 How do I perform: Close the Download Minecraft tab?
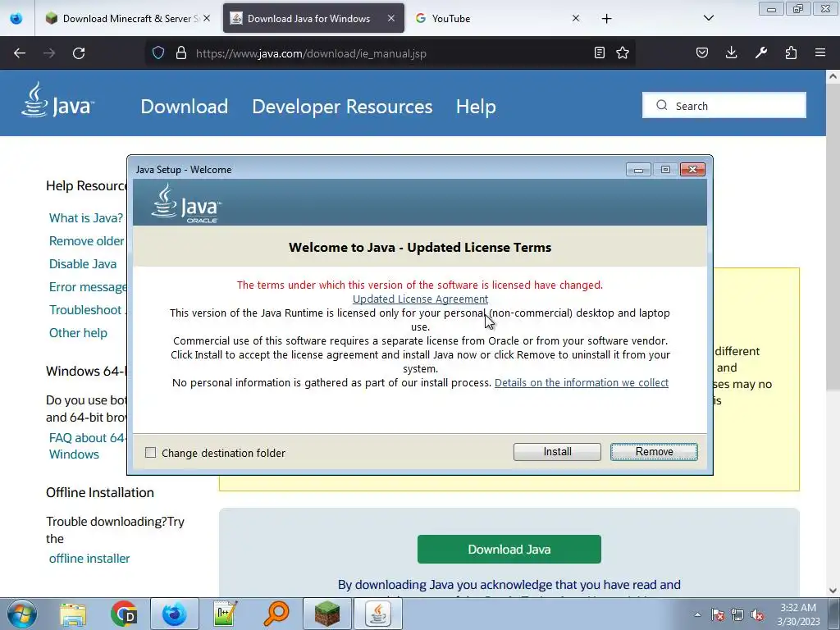pos(207,18)
